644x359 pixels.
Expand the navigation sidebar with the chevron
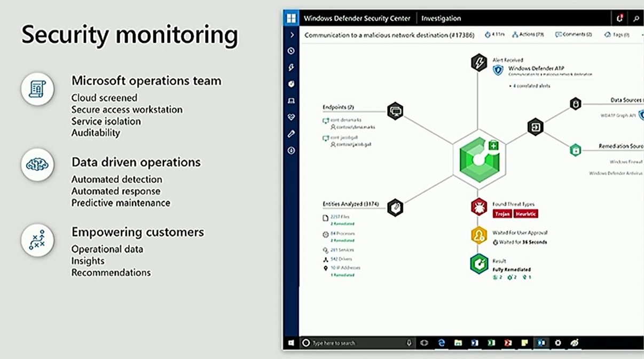(291, 34)
